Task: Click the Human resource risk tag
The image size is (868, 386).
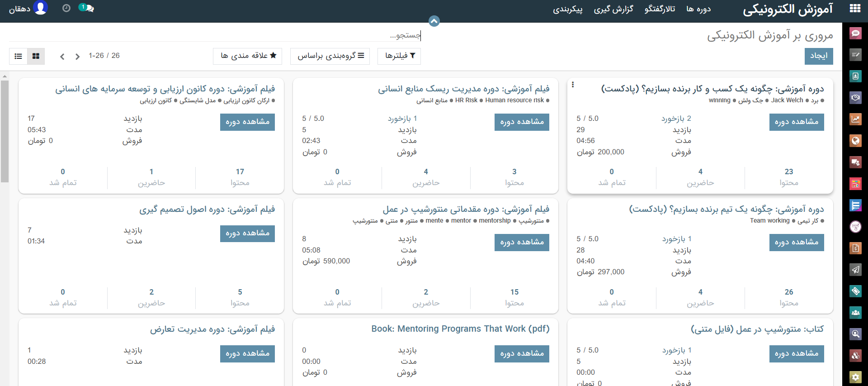Action: (x=514, y=100)
